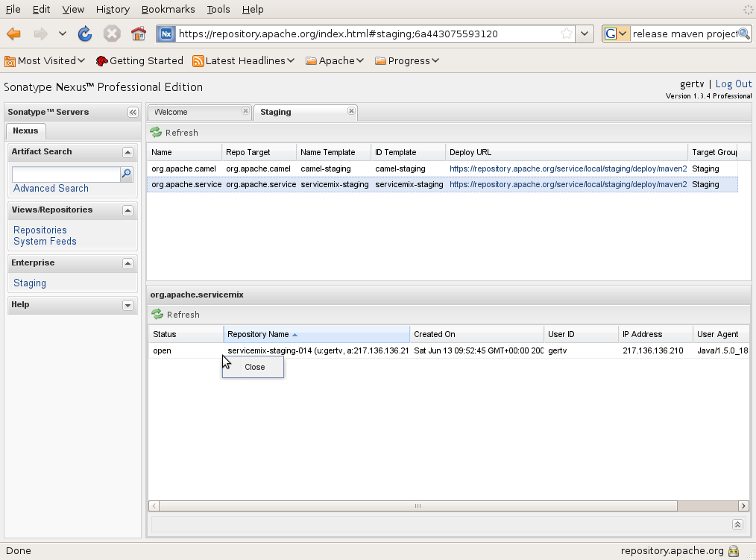Image resolution: width=756 pixels, height=560 pixels.
Task: Open the Progress bookmarks folder
Action: pyautogui.click(x=407, y=61)
